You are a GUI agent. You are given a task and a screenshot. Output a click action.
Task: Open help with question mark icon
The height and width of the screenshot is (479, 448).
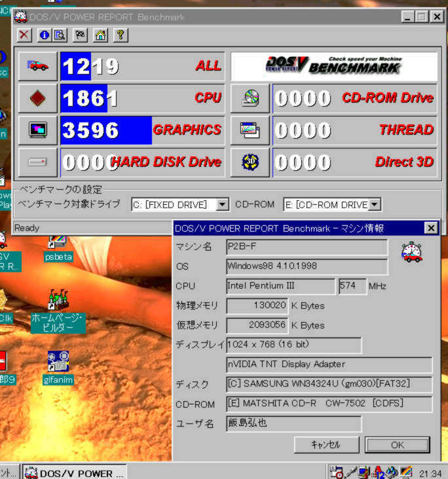pyautogui.click(x=119, y=35)
